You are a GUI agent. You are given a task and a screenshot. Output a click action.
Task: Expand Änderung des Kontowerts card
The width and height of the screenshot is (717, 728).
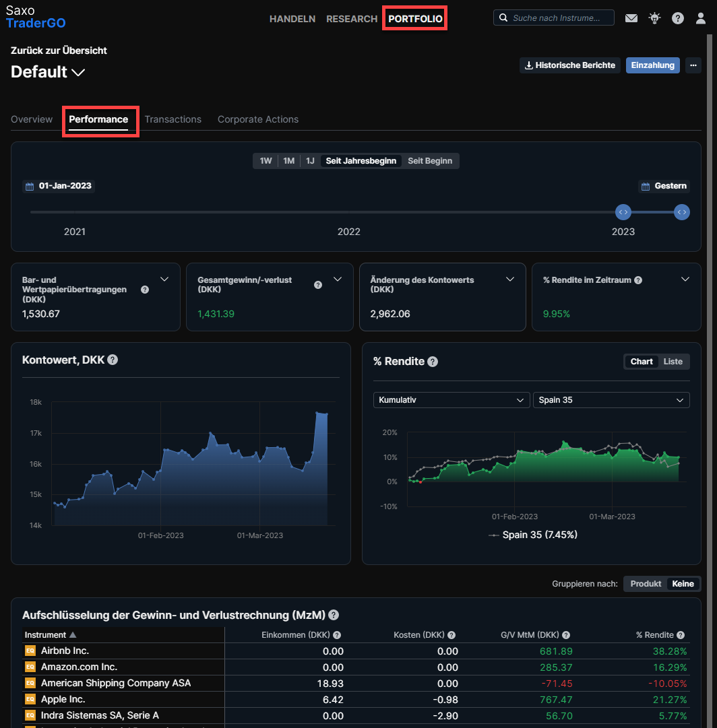pos(510,279)
